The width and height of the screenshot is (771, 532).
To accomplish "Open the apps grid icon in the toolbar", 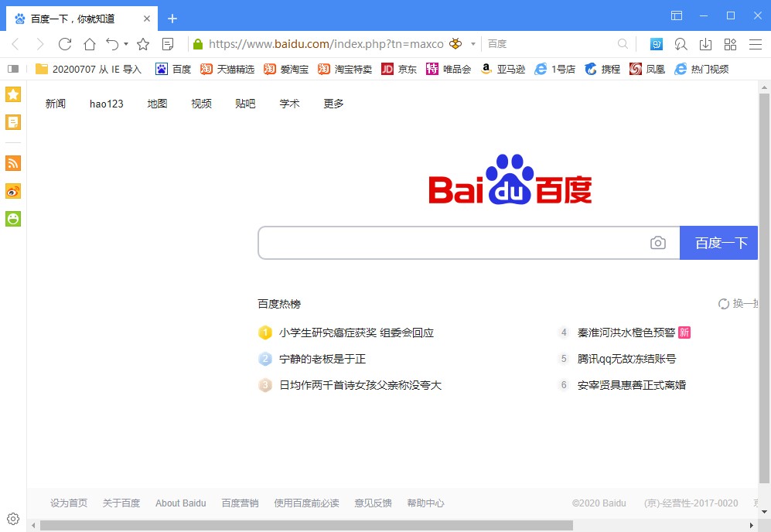I will coord(730,44).
